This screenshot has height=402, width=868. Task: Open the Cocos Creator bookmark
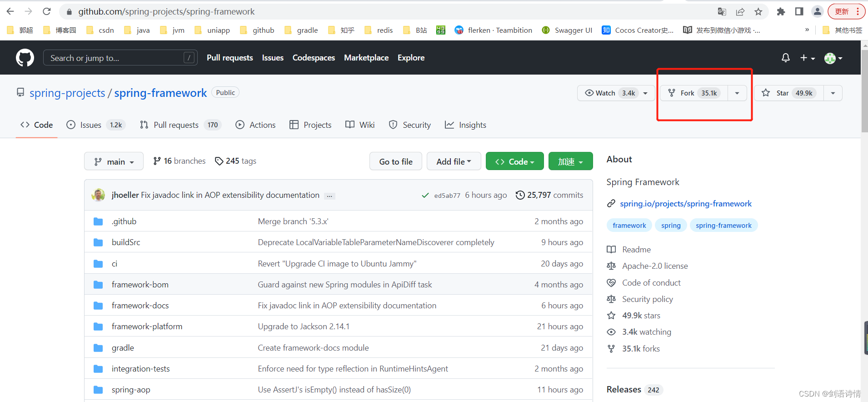click(638, 30)
